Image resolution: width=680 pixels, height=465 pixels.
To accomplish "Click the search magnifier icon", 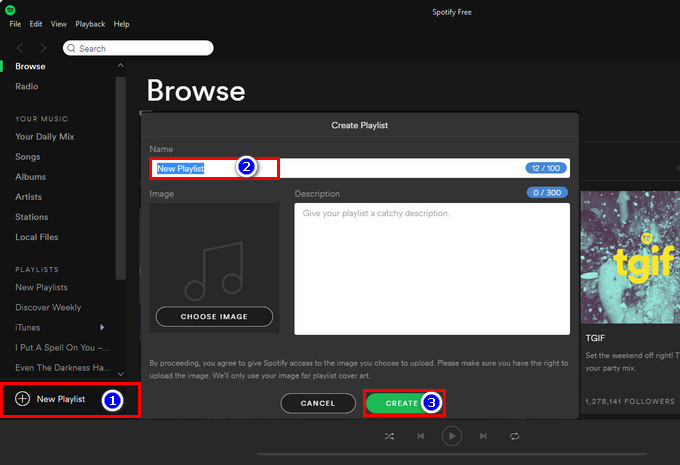I will point(72,48).
